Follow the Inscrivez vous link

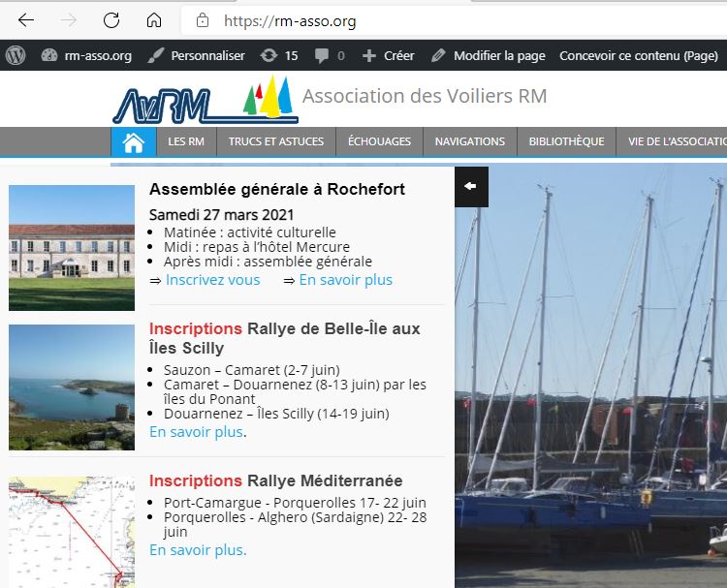click(x=213, y=280)
